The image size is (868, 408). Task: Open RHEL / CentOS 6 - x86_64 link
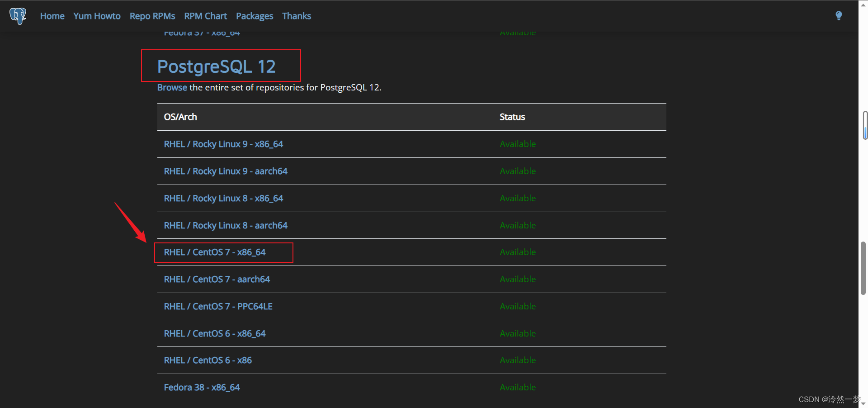[x=215, y=333]
